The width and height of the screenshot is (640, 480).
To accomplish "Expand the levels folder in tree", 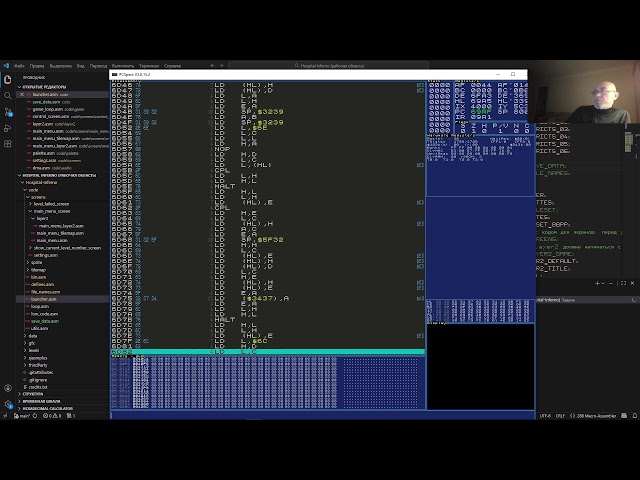I will [x=34, y=350].
